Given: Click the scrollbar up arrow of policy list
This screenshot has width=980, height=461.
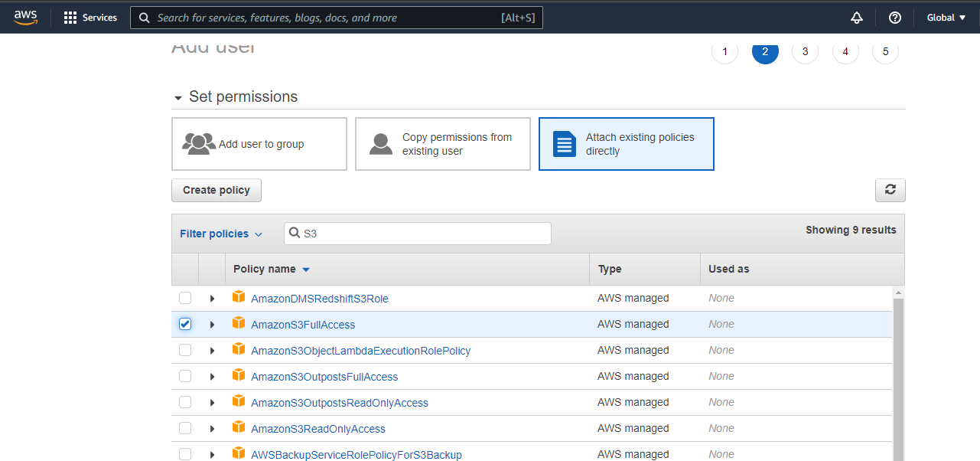Looking at the screenshot, I should pos(898,293).
